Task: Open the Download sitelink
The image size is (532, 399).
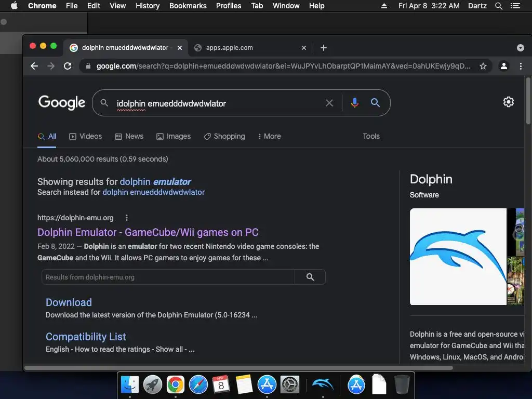Action: (69, 302)
